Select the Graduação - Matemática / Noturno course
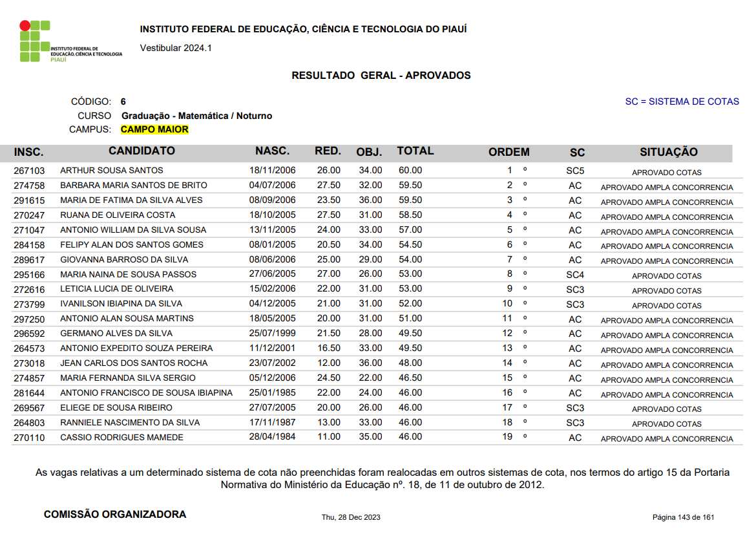756x534 pixels. coord(196,116)
